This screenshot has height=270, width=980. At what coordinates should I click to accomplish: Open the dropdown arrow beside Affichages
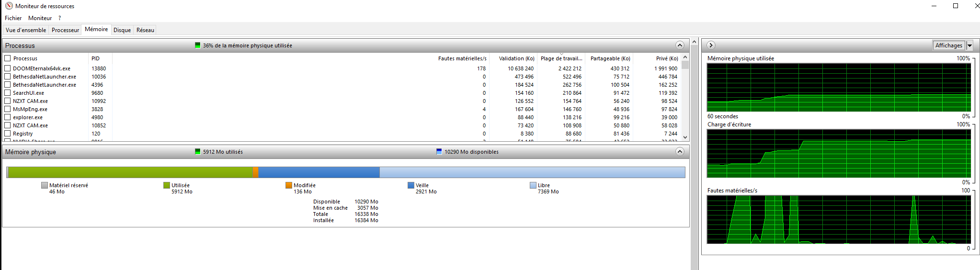pyautogui.click(x=969, y=45)
